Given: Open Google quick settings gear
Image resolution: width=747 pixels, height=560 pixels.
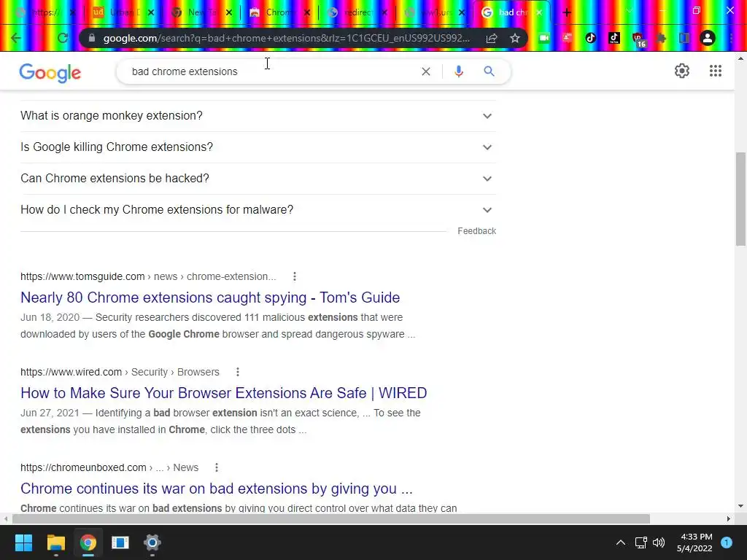Looking at the screenshot, I should point(682,71).
